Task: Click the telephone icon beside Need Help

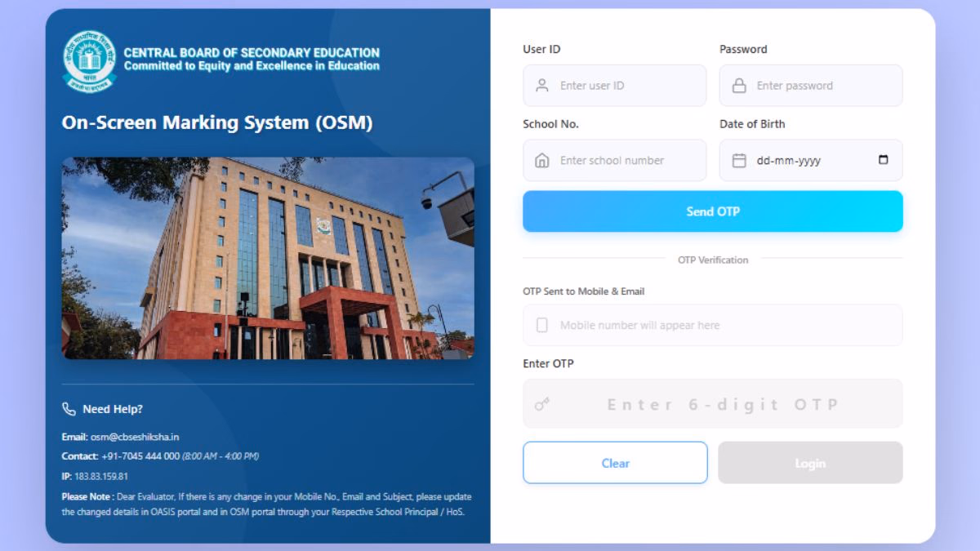Action: (x=69, y=409)
